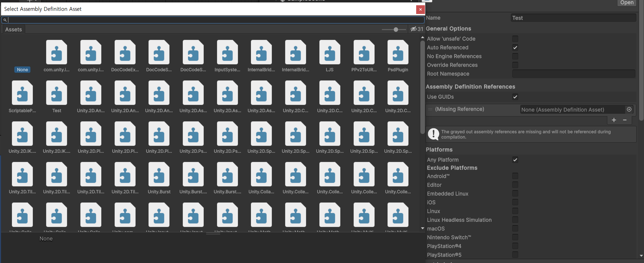Click the Platforms heading
This screenshot has width=644, height=263.
pyautogui.click(x=439, y=150)
